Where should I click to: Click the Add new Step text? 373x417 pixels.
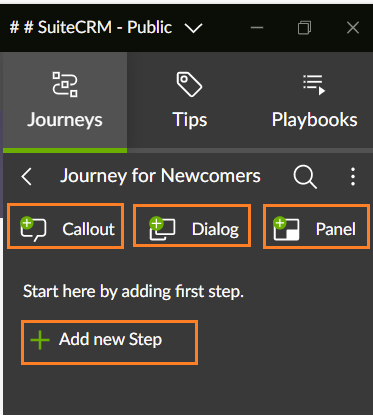click(x=111, y=340)
